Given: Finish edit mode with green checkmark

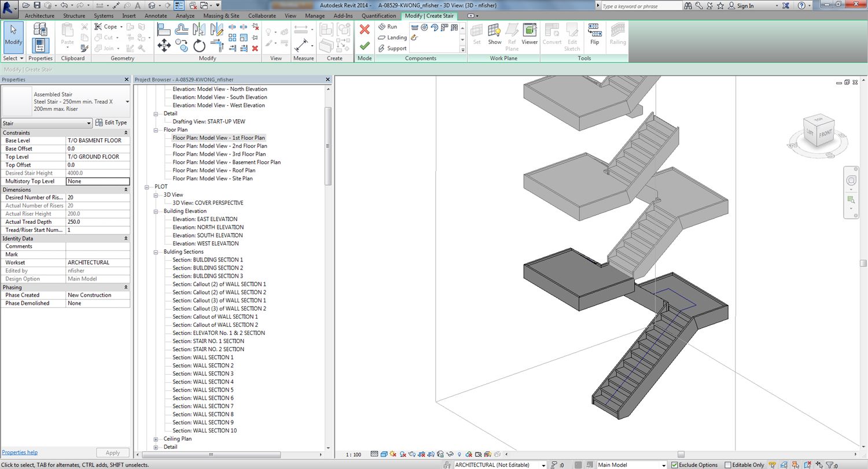Looking at the screenshot, I should pyautogui.click(x=365, y=46).
